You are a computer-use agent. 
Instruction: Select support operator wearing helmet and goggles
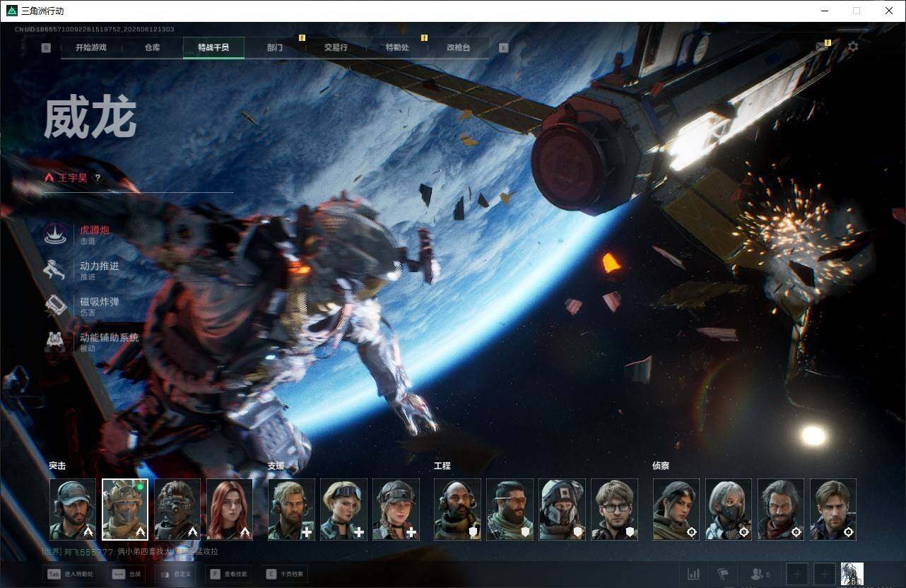click(396, 510)
